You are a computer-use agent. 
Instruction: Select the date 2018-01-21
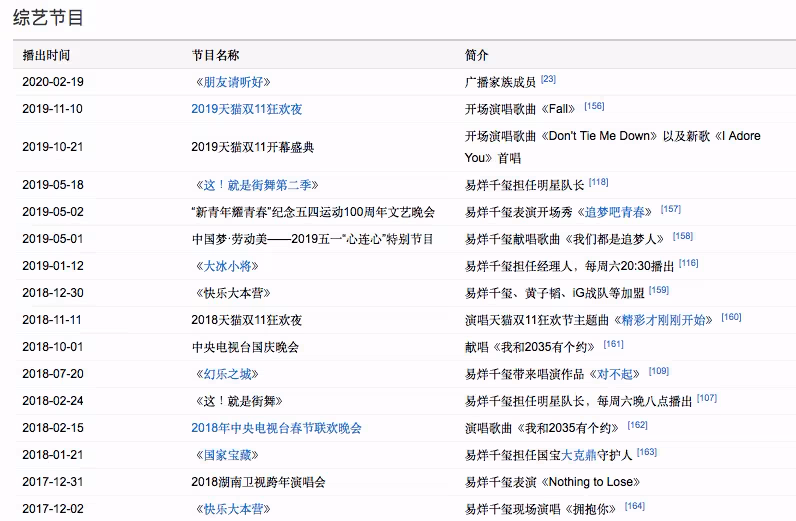[x=52, y=455]
